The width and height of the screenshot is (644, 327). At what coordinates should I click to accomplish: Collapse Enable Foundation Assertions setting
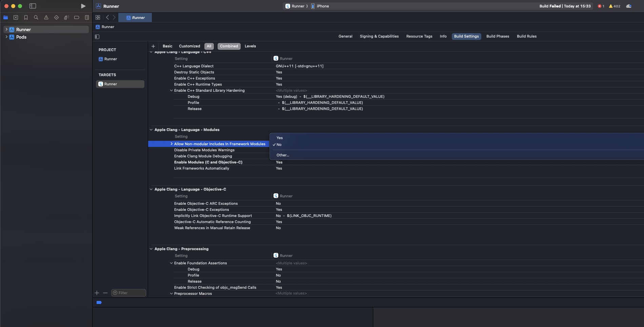coord(171,263)
